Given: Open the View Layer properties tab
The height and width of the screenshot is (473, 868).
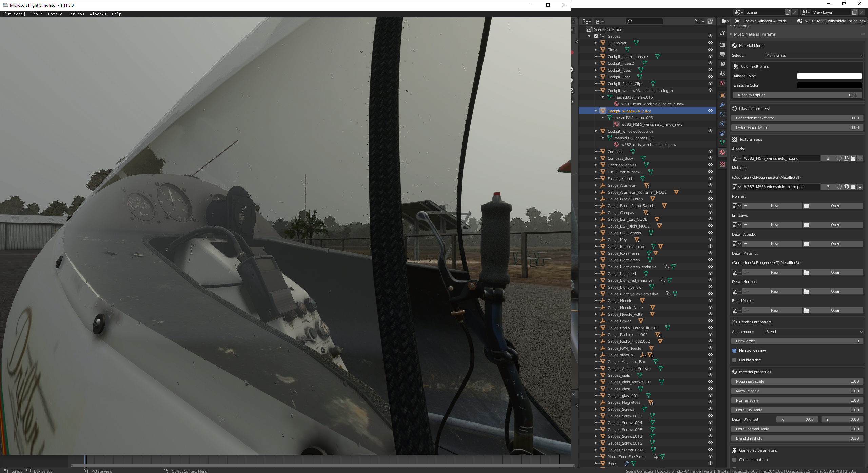Looking at the screenshot, I should (722, 64).
